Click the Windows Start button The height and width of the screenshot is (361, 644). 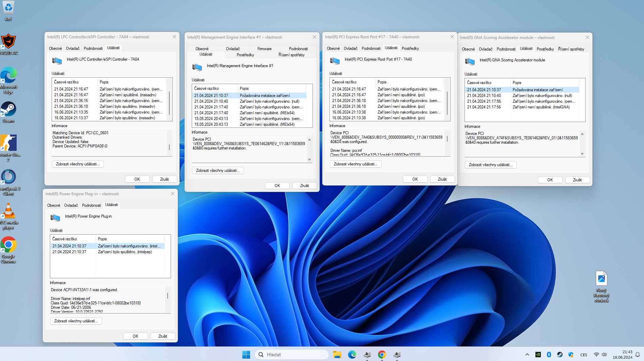[x=246, y=355]
